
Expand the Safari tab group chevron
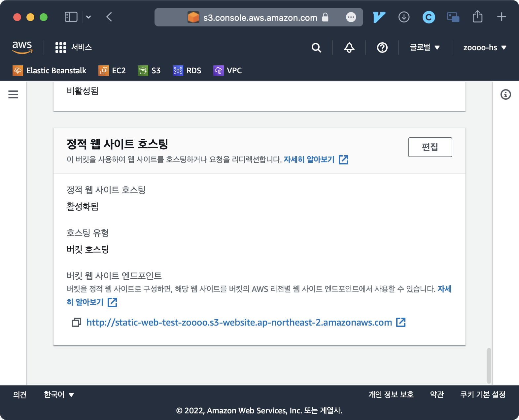pos(88,17)
